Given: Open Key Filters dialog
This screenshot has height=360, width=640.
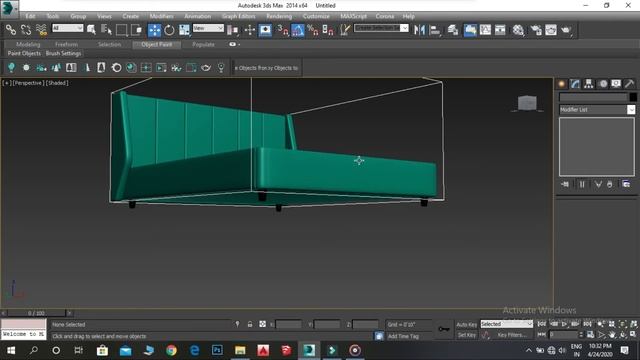Looking at the screenshot, I should [x=512, y=335].
